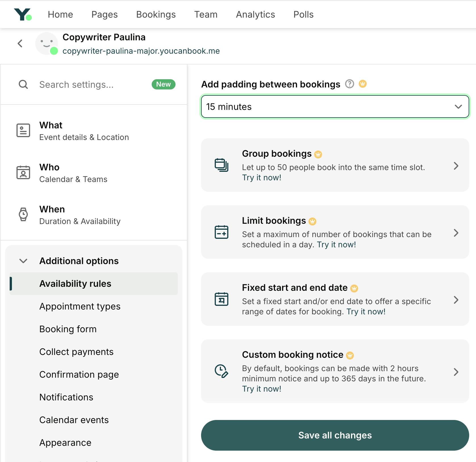Open the copywriter-paulina-major.youcanbook.me link

pyautogui.click(x=141, y=51)
